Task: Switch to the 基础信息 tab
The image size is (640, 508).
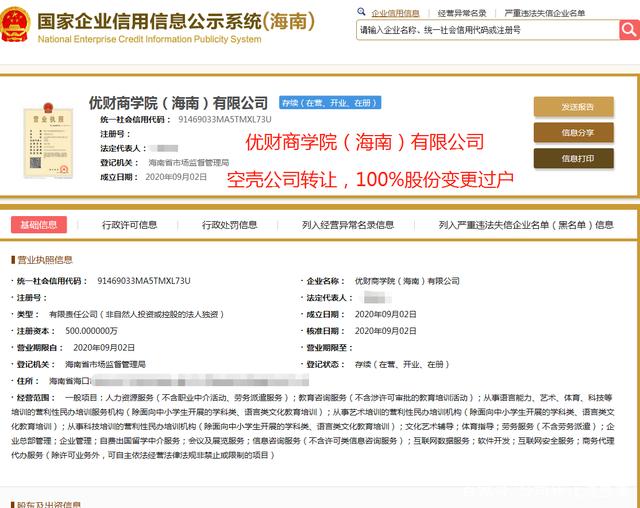Action: (x=39, y=225)
